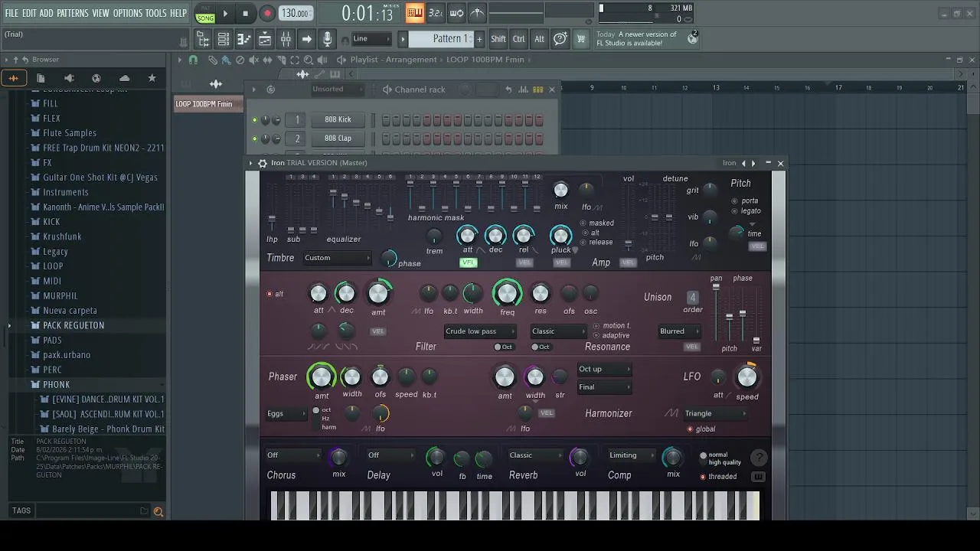Toggle the release option near Amp

(584, 243)
